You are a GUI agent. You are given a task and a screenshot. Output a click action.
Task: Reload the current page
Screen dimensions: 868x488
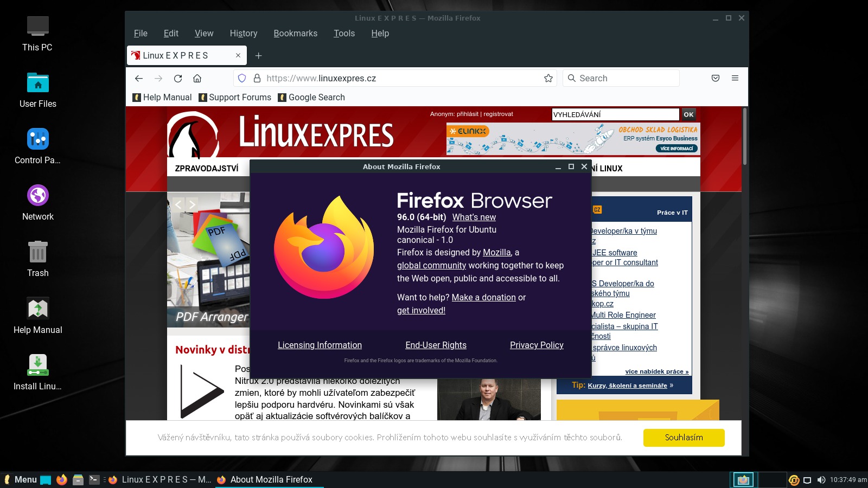pos(178,78)
